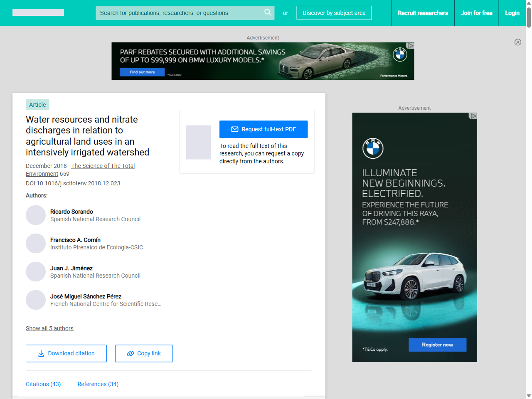Open the Login page
This screenshot has height=399, width=532.
click(x=512, y=13)
